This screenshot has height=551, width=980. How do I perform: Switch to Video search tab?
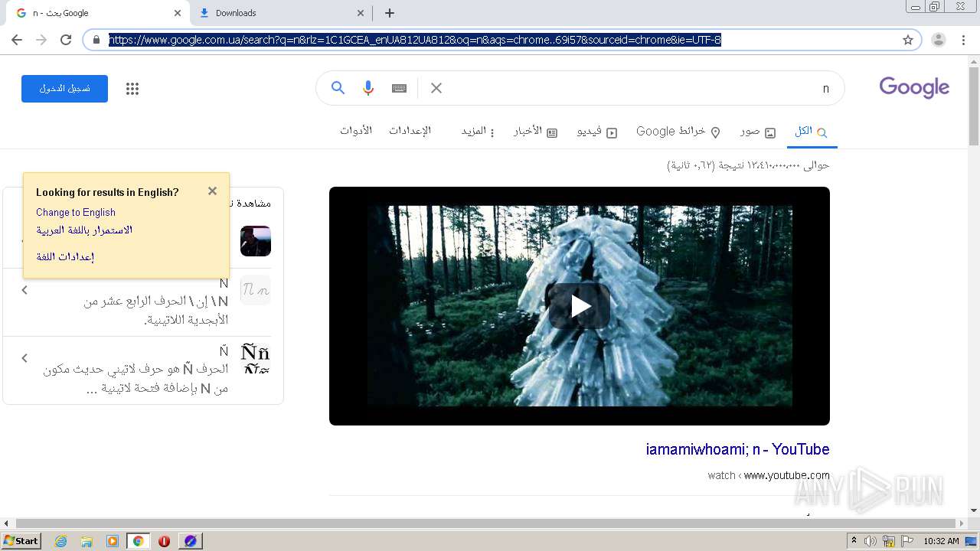pos(597,132)
